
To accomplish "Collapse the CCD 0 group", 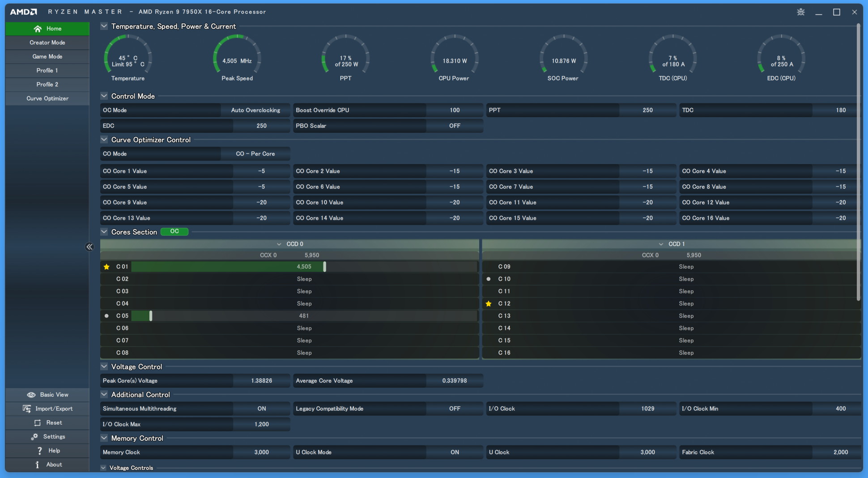I will click(279, 244).
